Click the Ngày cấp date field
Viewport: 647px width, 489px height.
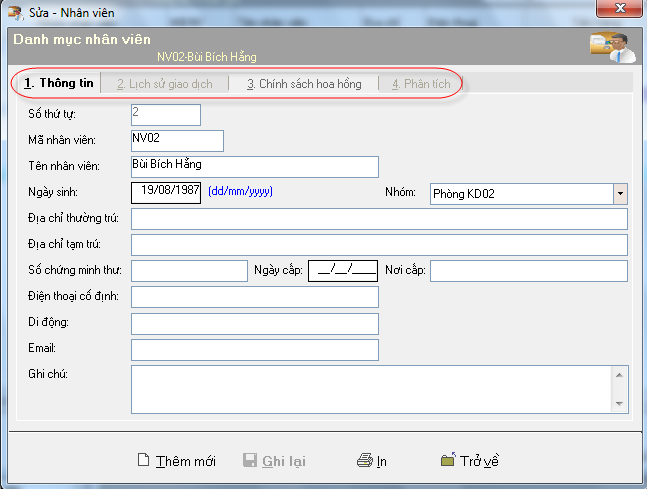(x=343, y=271)
